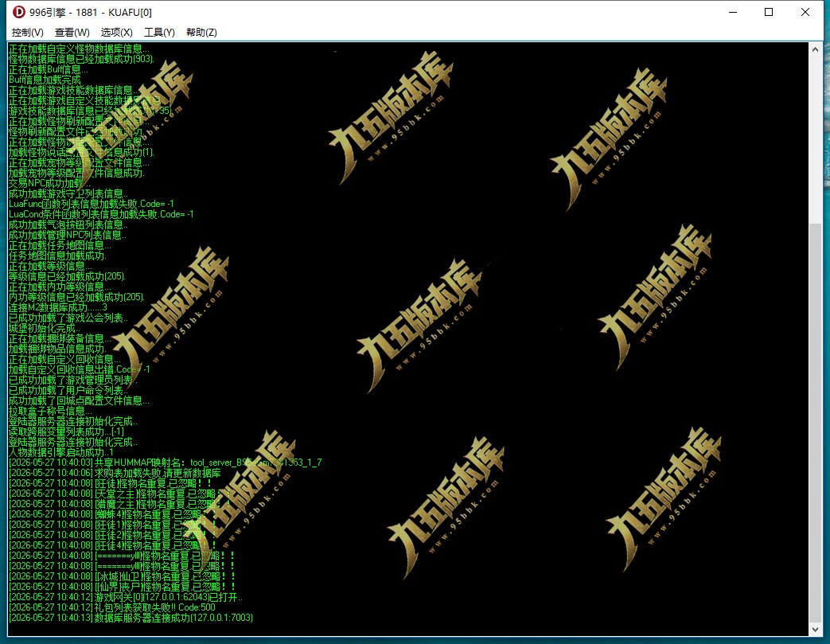830x644 pixels.
Task: Click log line '成功加载管理NPC列表信息..'
Action: [x=67, y=235]
